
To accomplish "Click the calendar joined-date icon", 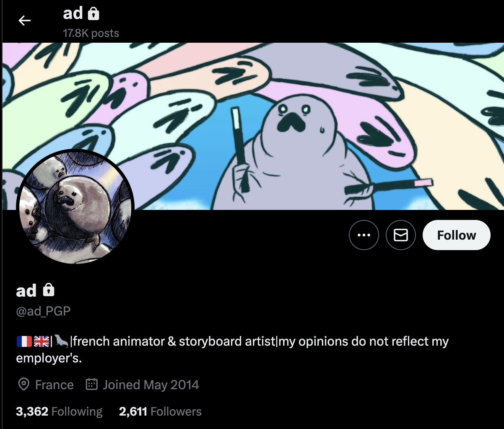I will [92, 384].
